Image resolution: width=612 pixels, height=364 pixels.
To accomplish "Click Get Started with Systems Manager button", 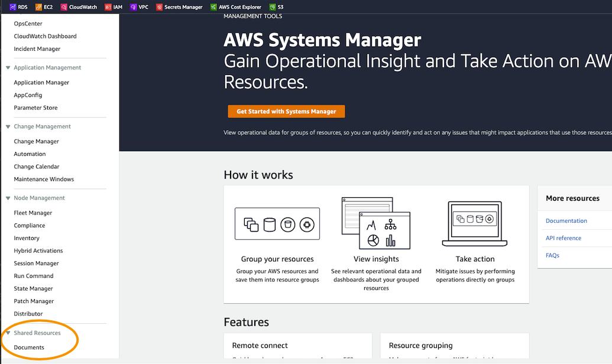I will click(286, 112).
